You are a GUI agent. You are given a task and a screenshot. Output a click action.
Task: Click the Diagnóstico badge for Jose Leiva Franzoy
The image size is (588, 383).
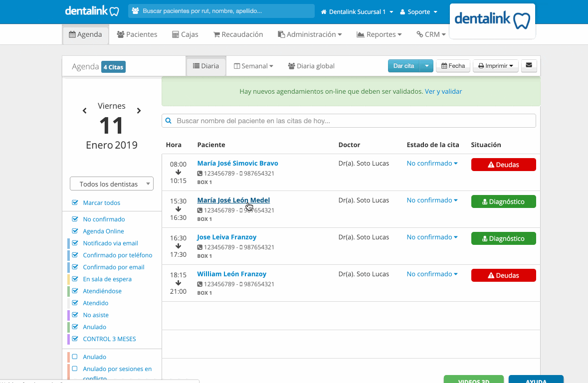tap(503, 238)
